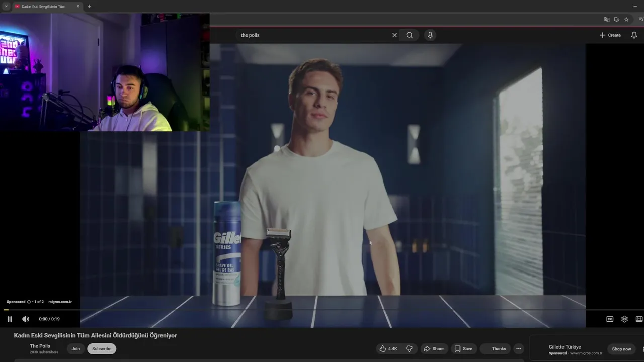Click the '0:00 / 0:19' time display
This screenshot has height=362, width=644.
[x=49, y=319]
